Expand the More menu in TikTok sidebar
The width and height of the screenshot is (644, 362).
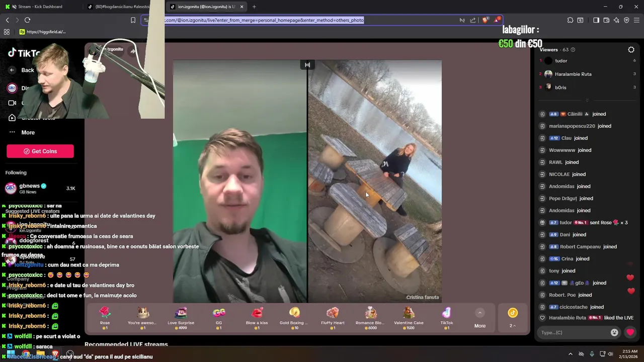(22, 132)
